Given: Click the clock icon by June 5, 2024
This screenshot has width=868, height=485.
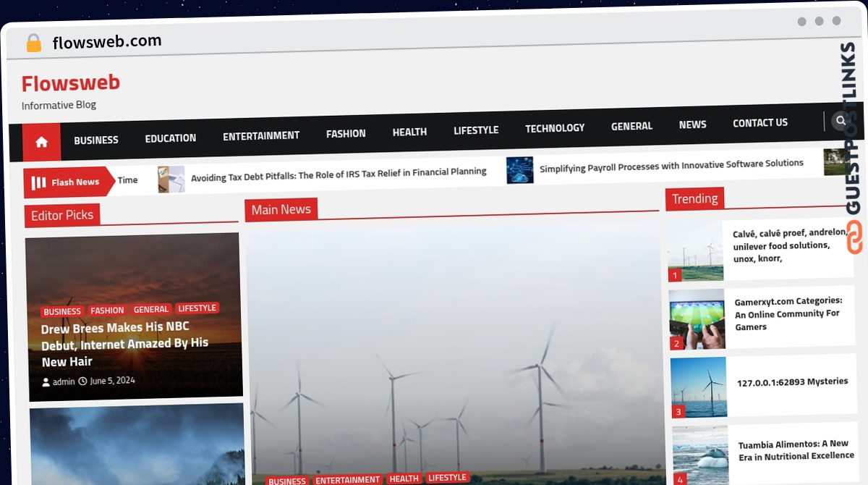Looking at the screenshot, I should pos(82,381).
